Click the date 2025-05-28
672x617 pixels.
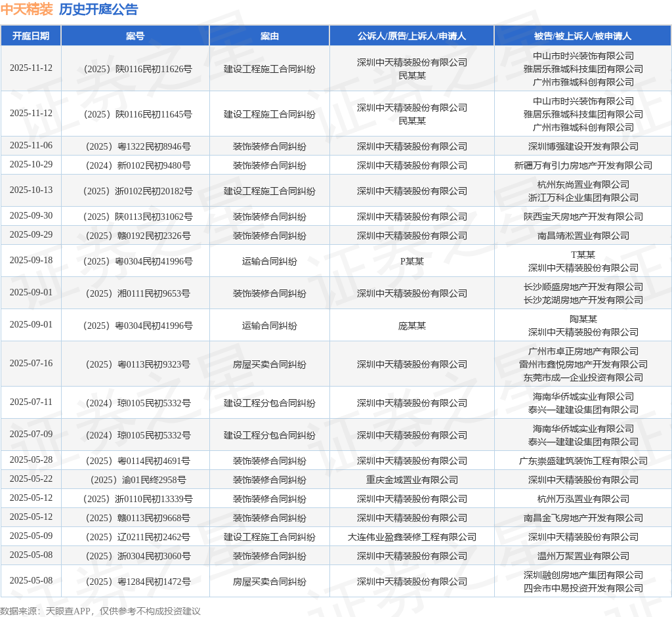pyautogui.click(x=31, y=459)
